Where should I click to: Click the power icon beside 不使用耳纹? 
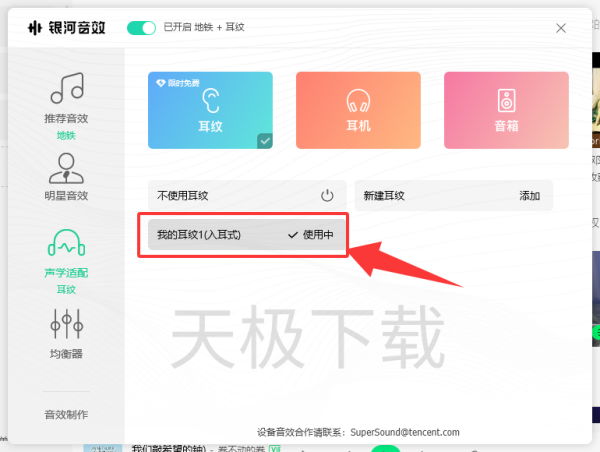tap(327, 196)
